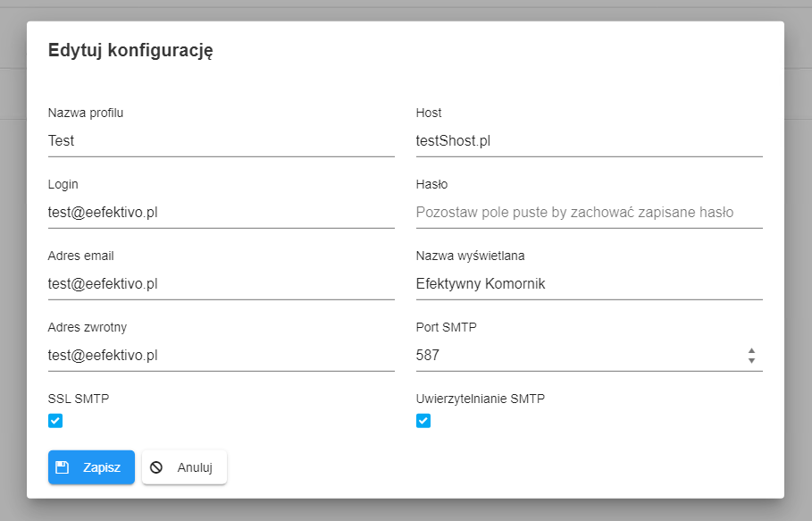Change the Nazwa wyświetlana field
Viewport: 812px width, 521px height.
click(590, 284)
